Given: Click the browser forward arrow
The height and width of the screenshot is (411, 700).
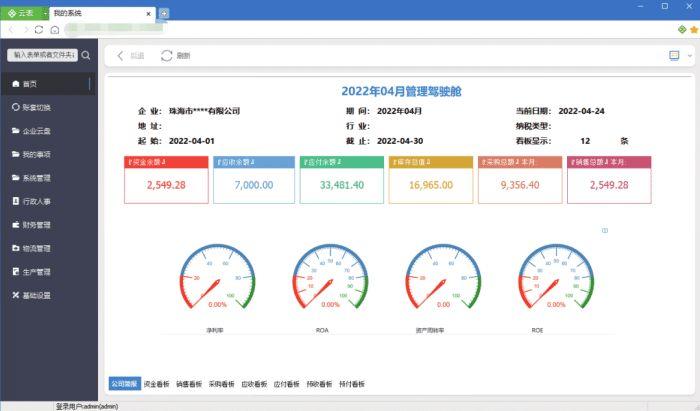Looking at the screenshot, I should [x=25, y=29].
